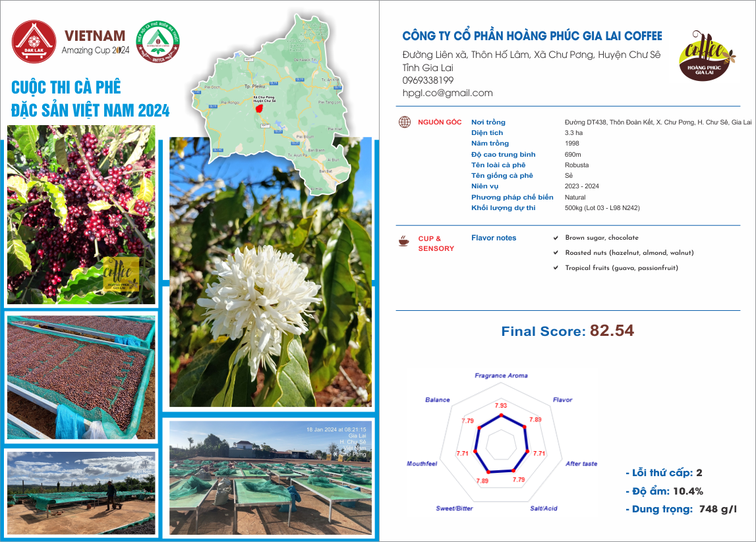Select the Gia Lai province map
The height and width of the screenshot is (542, 756).
(x=272, y=103)
